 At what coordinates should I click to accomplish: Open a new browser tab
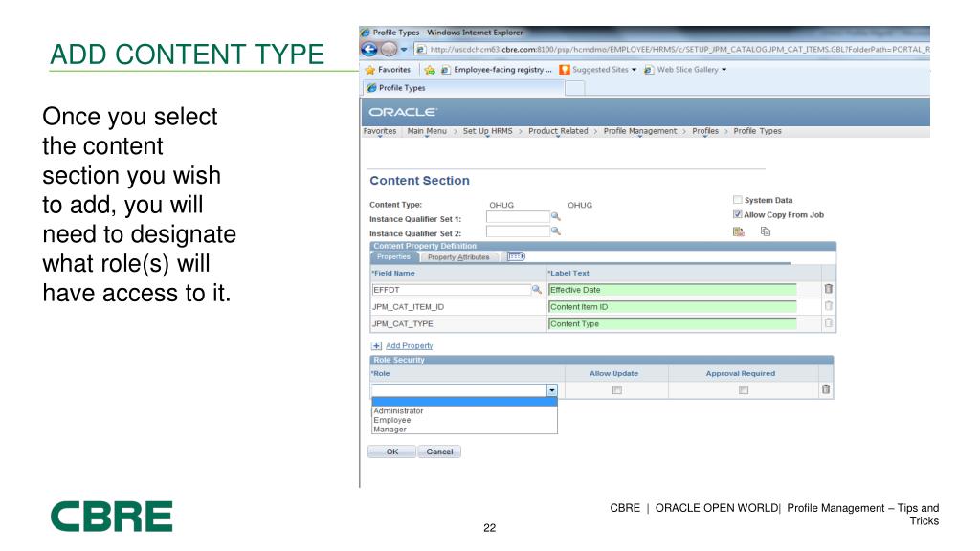click(575, 89)
